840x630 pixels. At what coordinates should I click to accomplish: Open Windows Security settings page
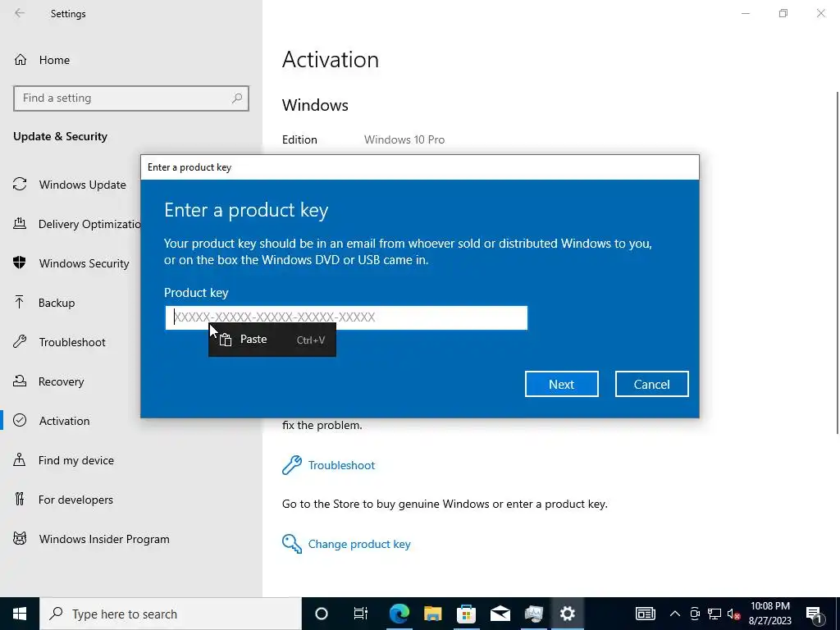coord(84,263)
